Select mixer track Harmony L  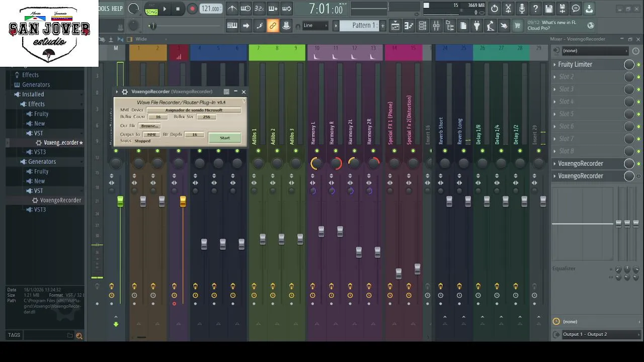click(x=313, y=133)
